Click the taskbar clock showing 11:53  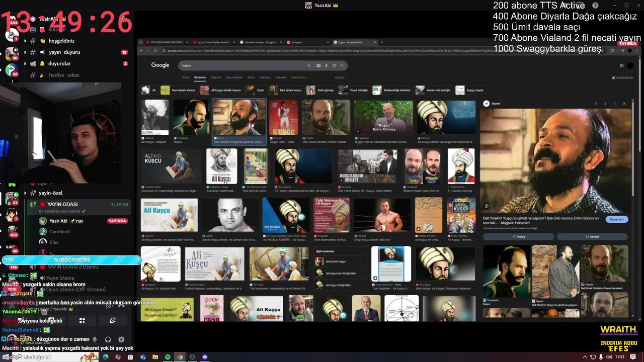(x=619, y=357)
